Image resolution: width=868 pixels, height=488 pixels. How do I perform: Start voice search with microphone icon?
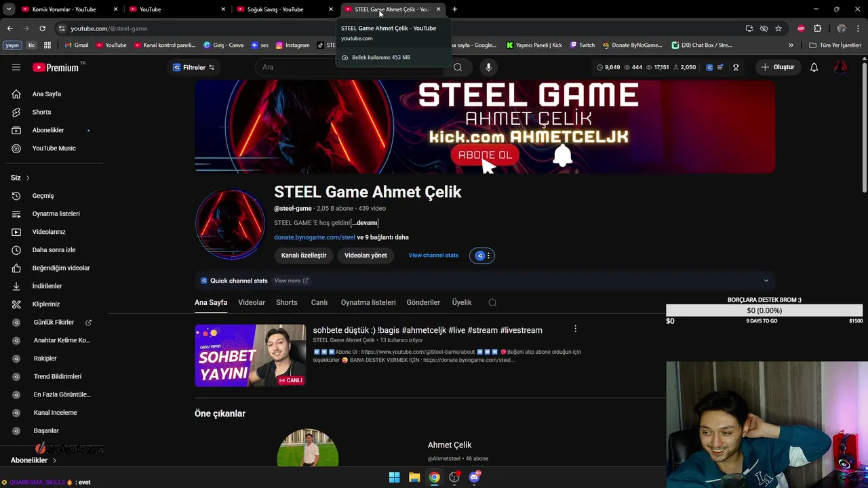(x=488, y=67)
